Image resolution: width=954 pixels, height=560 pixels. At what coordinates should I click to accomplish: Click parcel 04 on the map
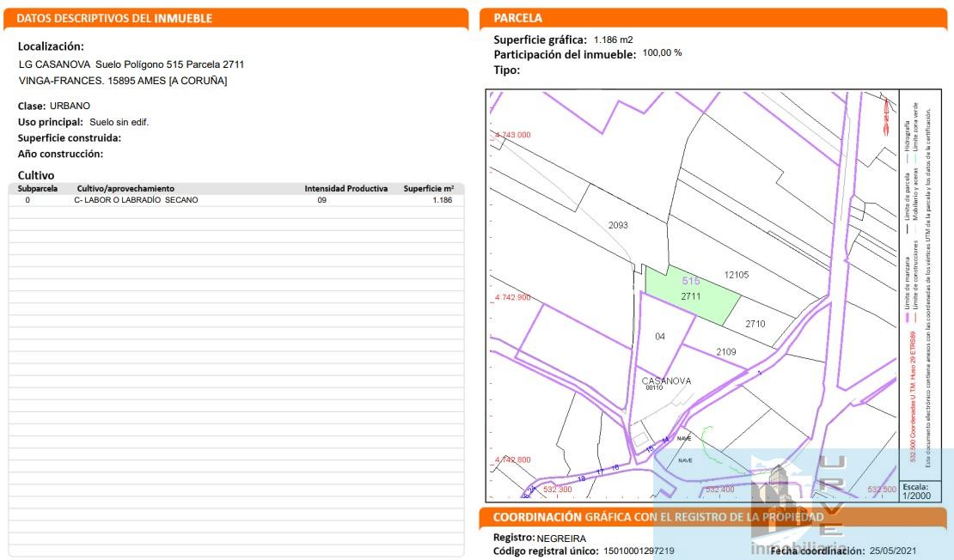(659, 337)
